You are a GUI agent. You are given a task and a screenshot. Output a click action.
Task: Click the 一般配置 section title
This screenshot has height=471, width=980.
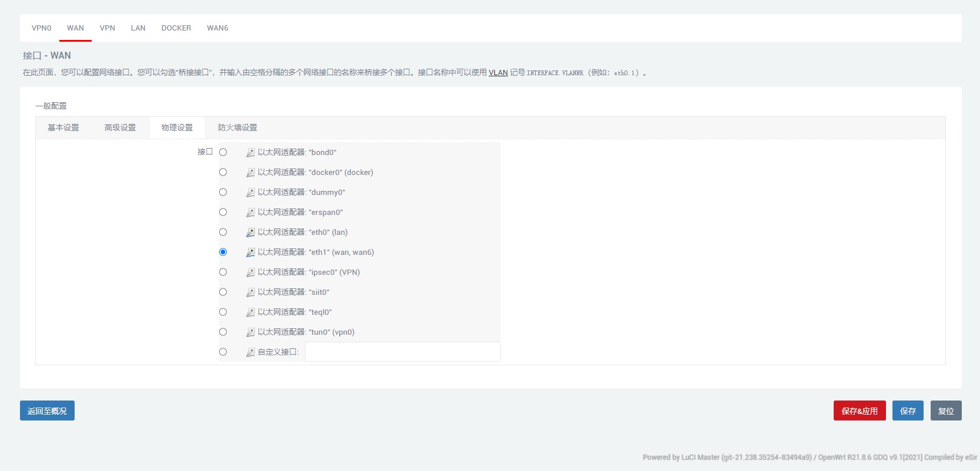(x=51, y=106)
